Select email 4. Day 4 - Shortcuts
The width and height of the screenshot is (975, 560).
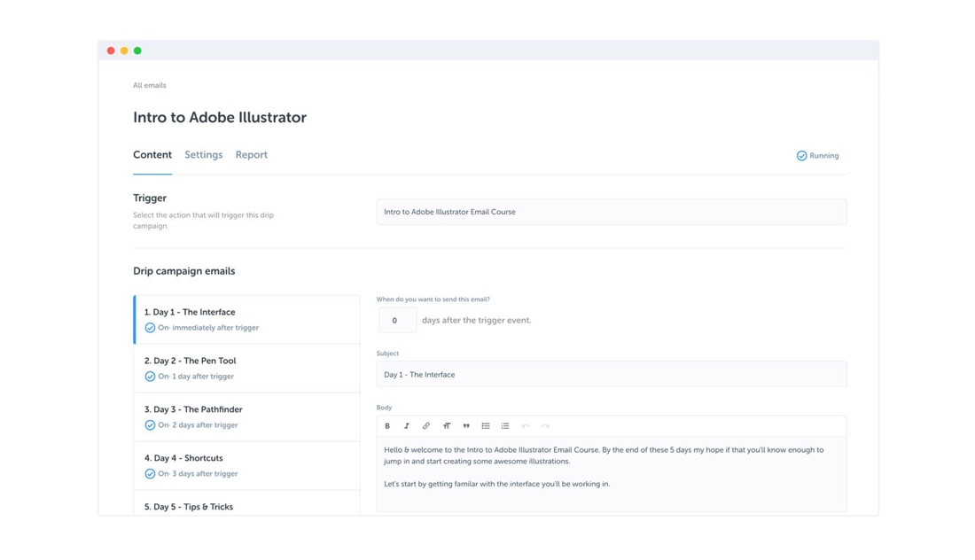tap(247, 465)
